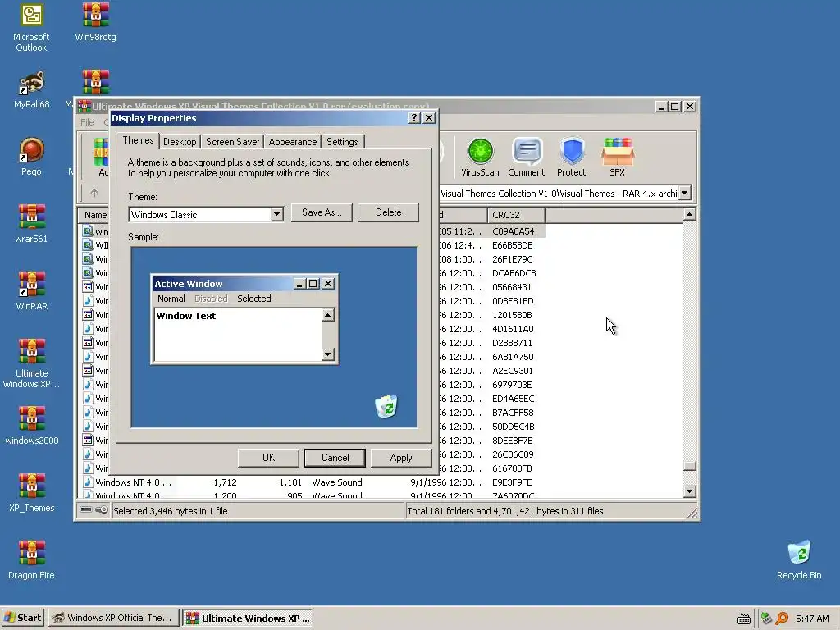Select the windows2000 archive icon

[32, 426]
